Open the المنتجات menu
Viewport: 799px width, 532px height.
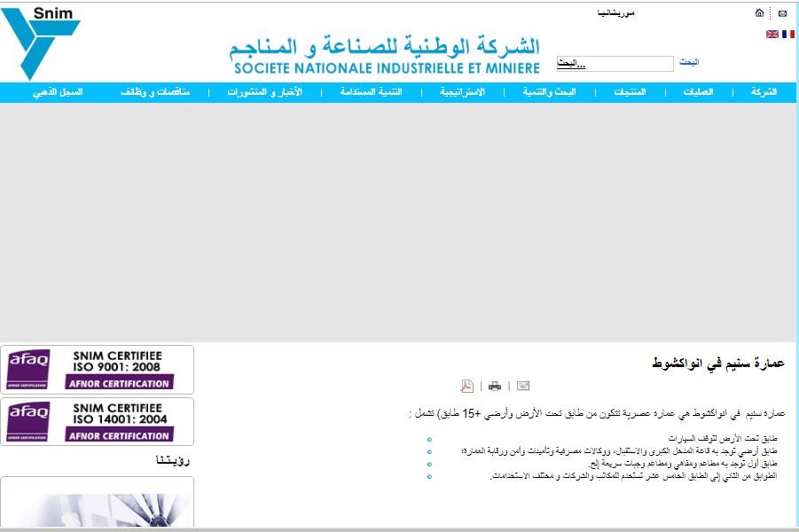point(630,92)
